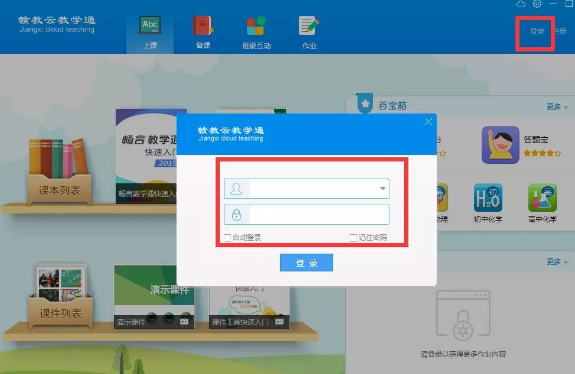Open the 初中化学 H2O icon
This screenshot has width=575, height=374.
tap(488, 198)
